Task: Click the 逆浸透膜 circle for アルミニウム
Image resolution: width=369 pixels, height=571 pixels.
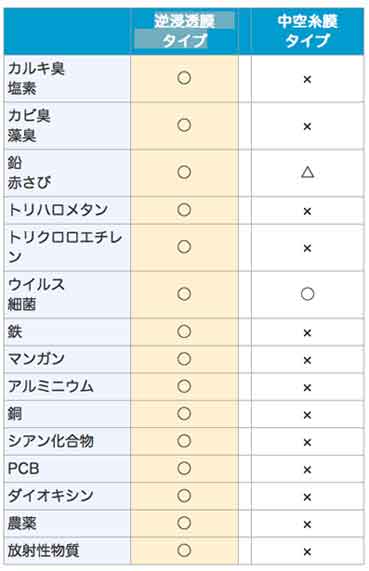Action: click(x=184, y=386)
